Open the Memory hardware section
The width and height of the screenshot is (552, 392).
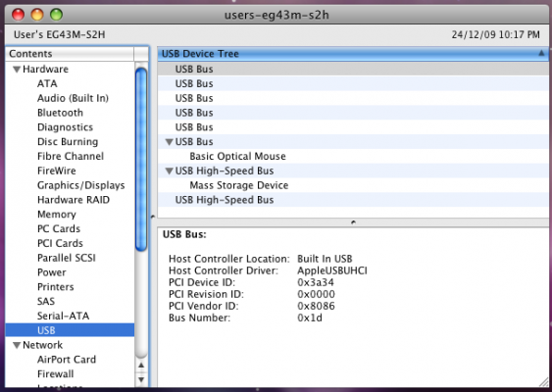pos(57,215)
